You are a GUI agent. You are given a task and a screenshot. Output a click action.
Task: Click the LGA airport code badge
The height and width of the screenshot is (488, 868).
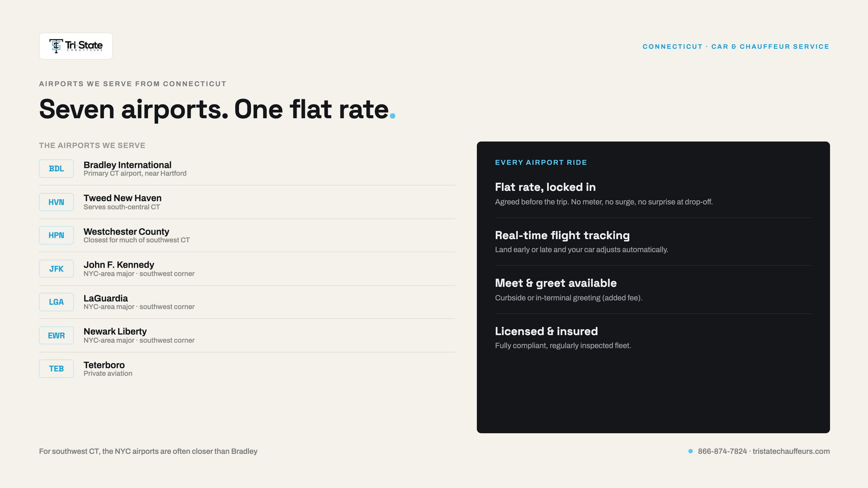point(56,302)
